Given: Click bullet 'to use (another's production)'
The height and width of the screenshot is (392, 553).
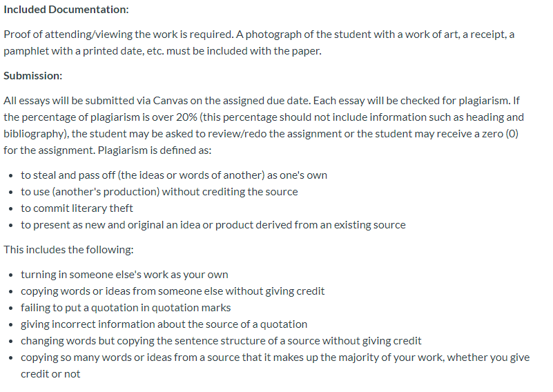Looking at the screenshot, I should [159, 192].
